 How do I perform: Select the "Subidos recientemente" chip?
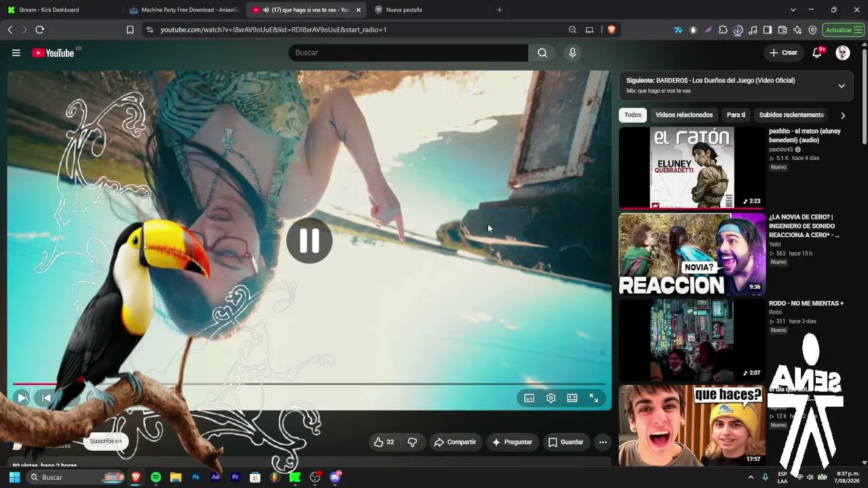[x=791, y=115]
